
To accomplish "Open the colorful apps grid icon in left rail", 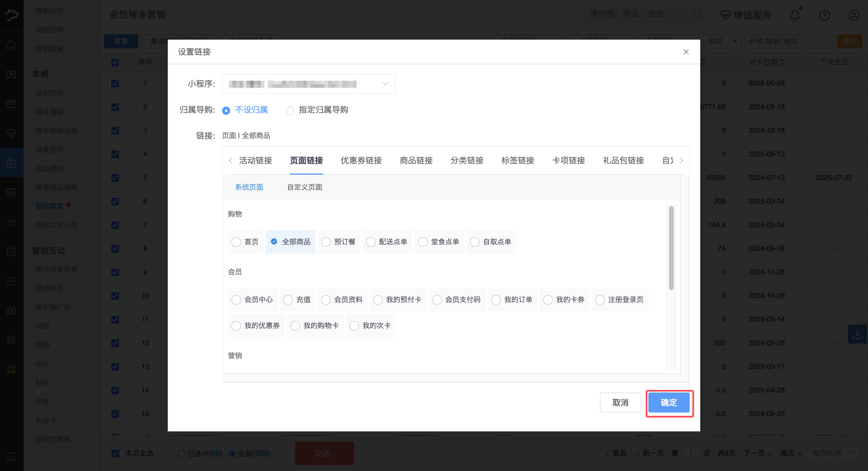I will (x=12, y=369).
